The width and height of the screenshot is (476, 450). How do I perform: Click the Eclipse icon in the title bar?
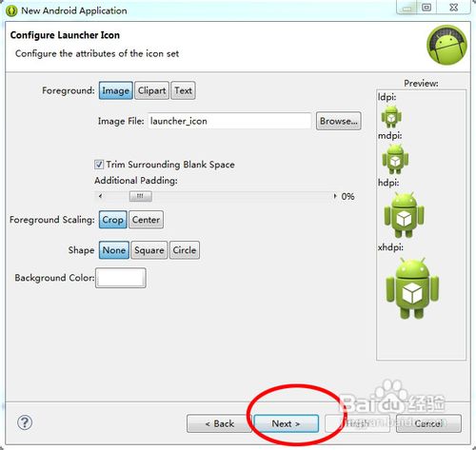pyautogui.click(x=11, y=10)
